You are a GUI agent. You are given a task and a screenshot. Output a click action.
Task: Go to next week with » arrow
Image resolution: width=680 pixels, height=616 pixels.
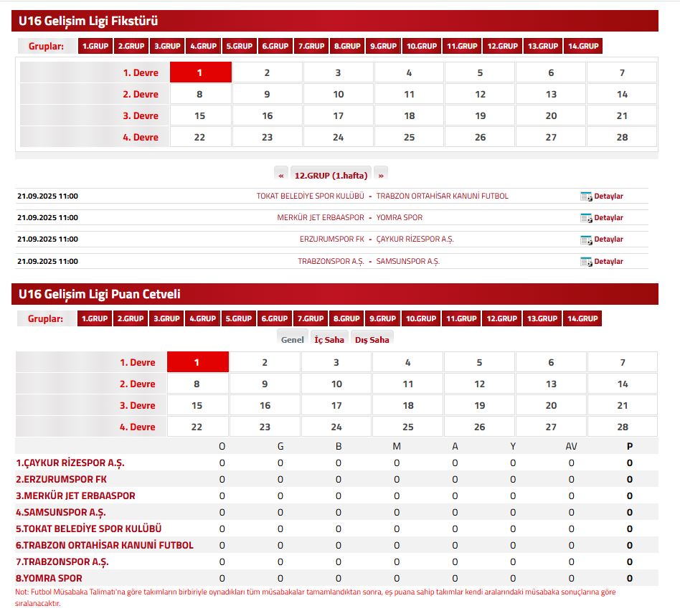pos(381,175)
